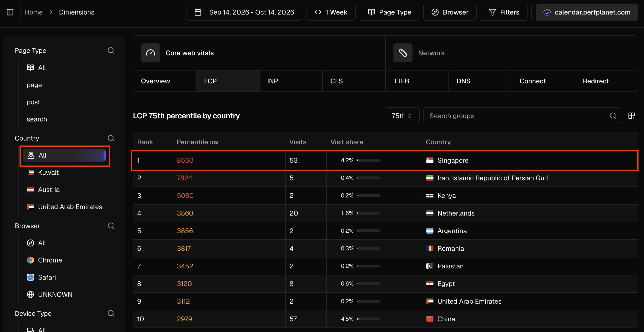Click the Singapore visit share bar

368,160
